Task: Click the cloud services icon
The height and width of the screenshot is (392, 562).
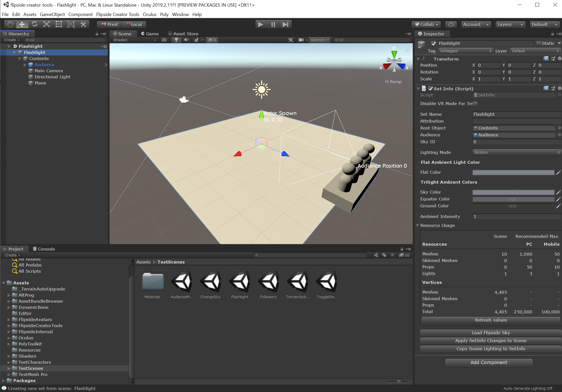Action: [451, 24]
